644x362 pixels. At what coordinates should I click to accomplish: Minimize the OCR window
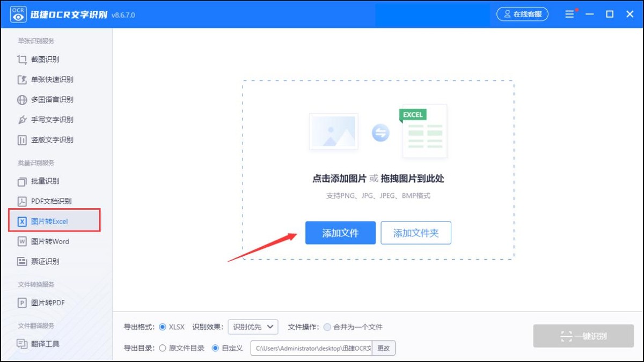(x=590, y=14)
